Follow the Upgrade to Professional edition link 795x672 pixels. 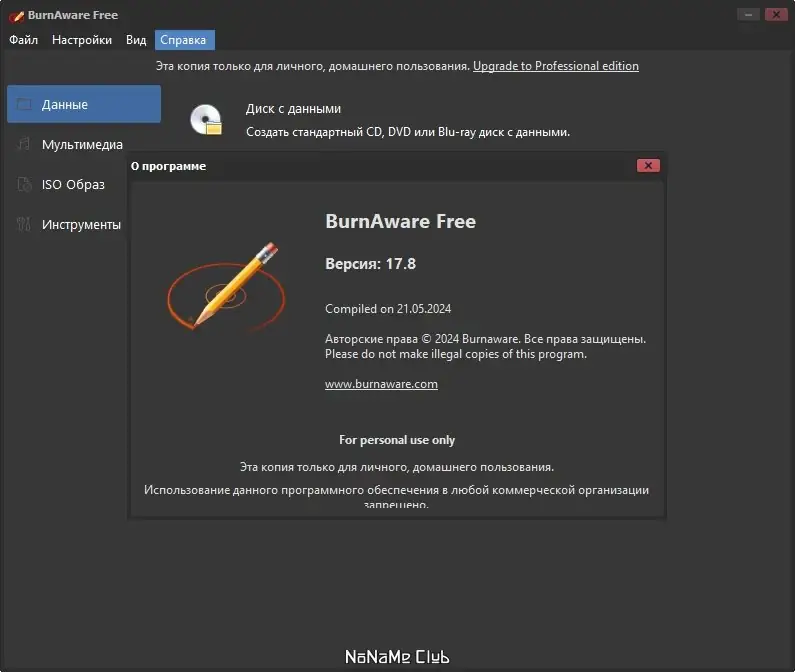(x=556, y=66)
